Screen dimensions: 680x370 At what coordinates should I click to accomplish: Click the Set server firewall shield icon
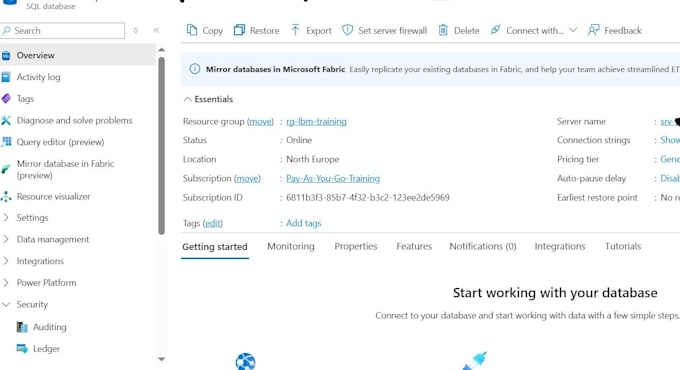[x=347, y=30]
